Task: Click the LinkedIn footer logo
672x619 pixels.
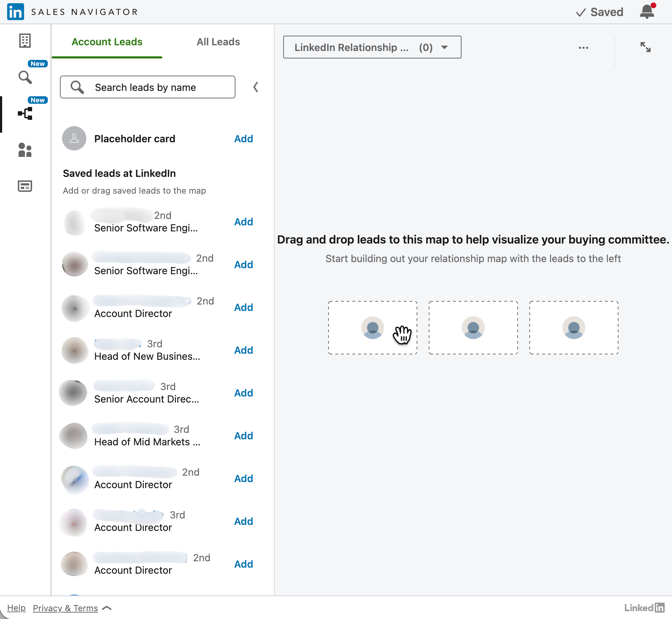Action: point(645,608)
